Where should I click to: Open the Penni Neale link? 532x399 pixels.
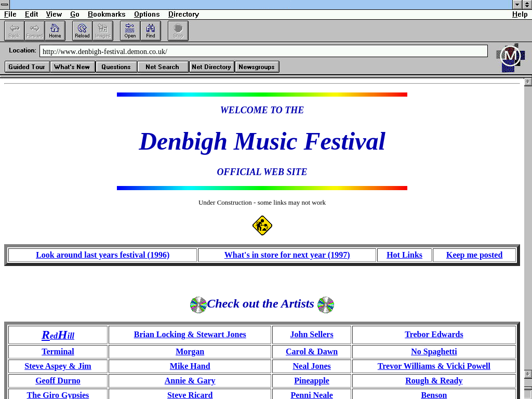tap(312, 395)
